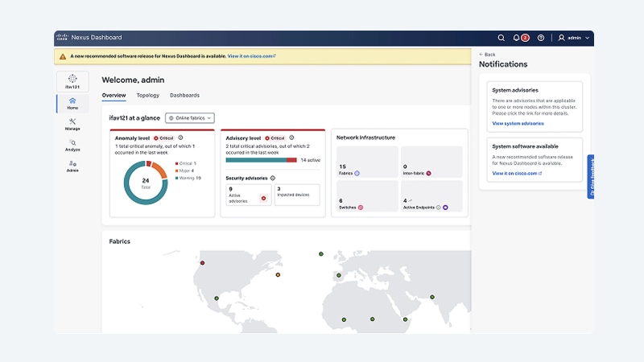Open View it on cisco.com banner link
This screenshot has width=644, height=362.
click(x=251, y=56)
